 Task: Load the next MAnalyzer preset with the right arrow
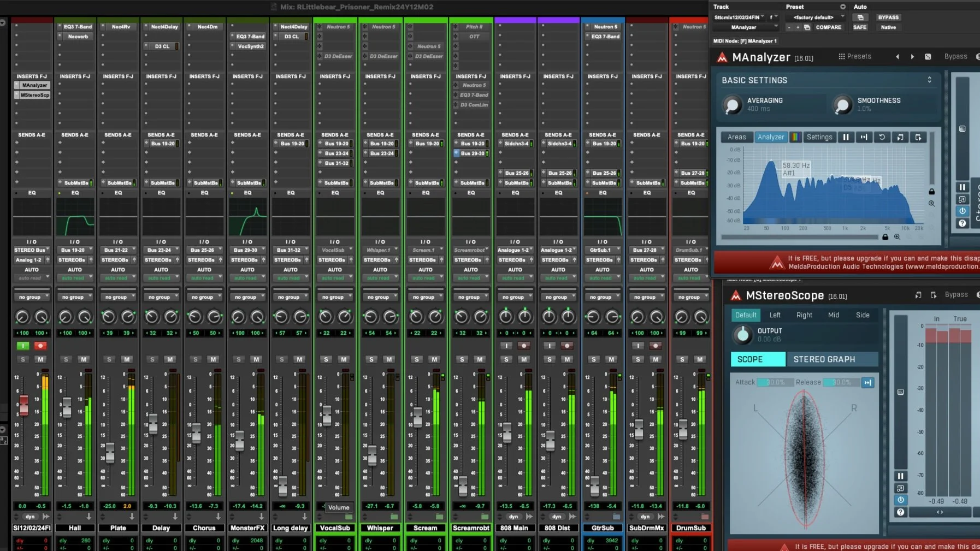[x=912, y=57]
